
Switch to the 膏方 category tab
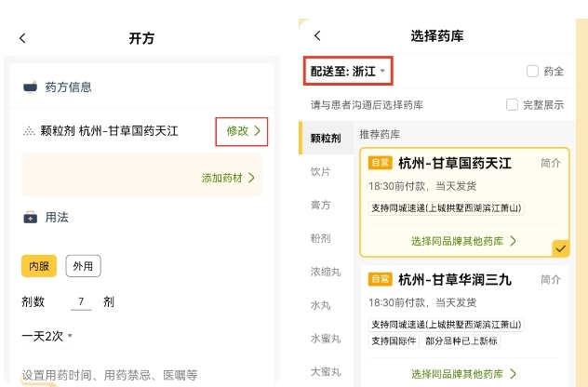321,205
